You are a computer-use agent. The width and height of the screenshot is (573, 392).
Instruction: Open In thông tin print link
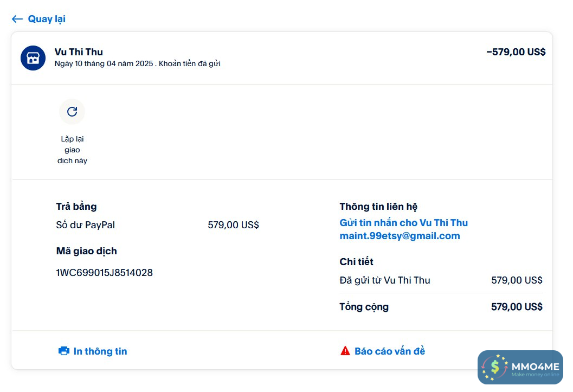[x=100, y=351]
